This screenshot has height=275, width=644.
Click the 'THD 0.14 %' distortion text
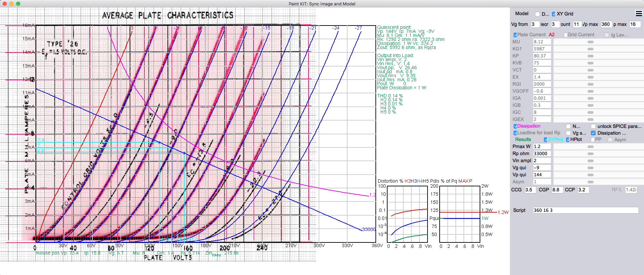coord(390,96)
